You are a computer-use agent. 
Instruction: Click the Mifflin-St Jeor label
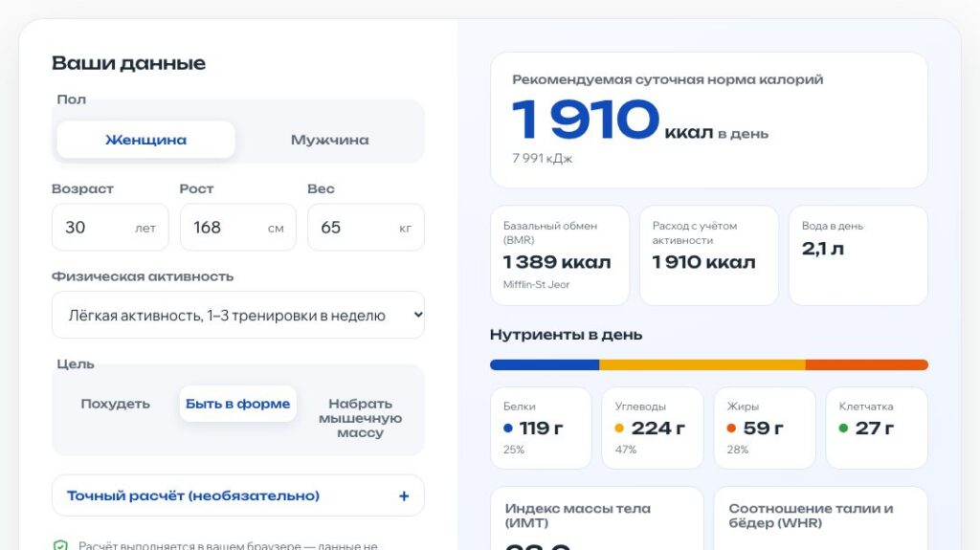(x=536, y=284)
